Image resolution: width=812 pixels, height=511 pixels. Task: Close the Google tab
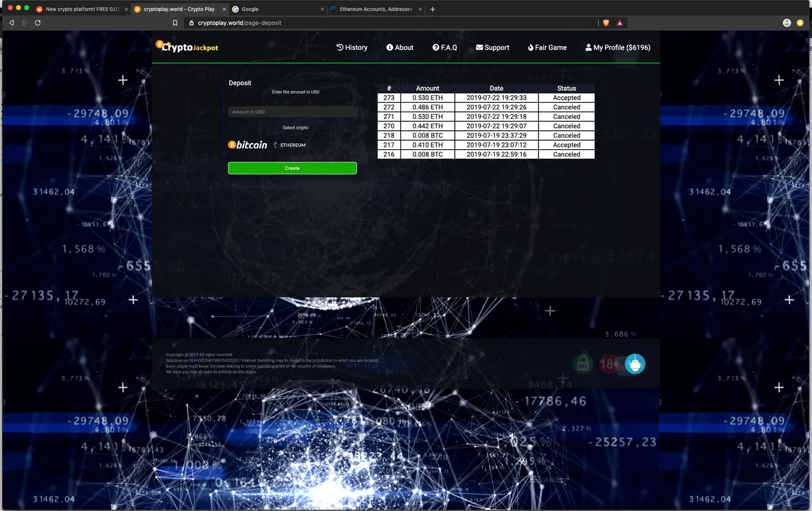click(x=322, y=10)
